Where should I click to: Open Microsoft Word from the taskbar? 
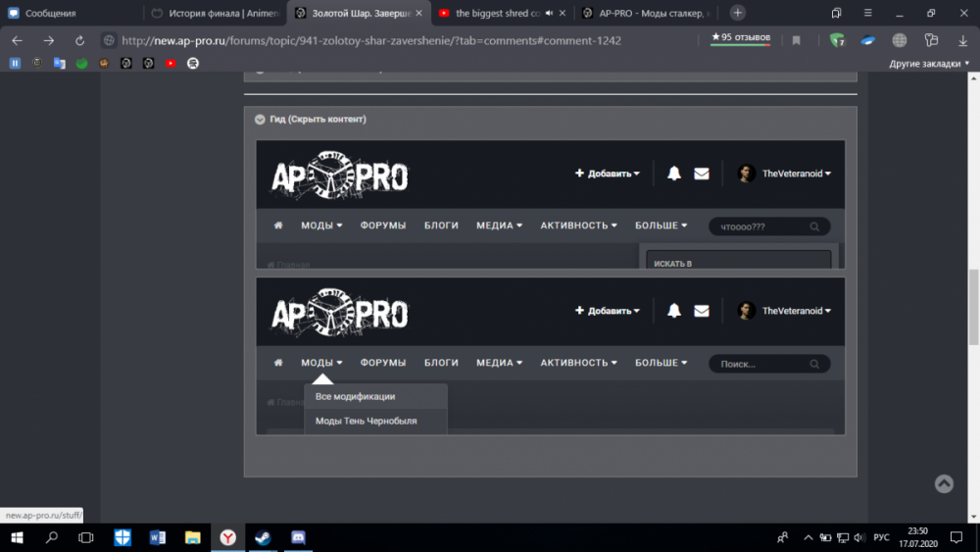158,537
